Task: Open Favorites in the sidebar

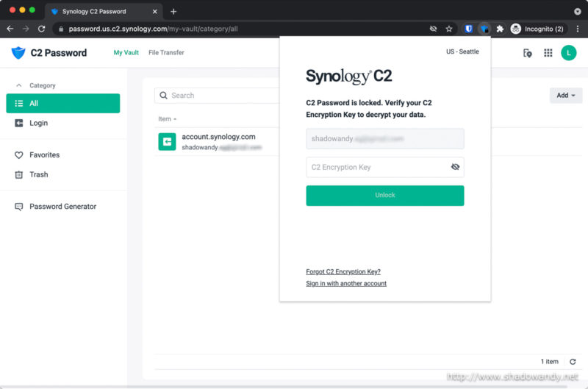Action: pyautogui.click(x=63, y=155)
